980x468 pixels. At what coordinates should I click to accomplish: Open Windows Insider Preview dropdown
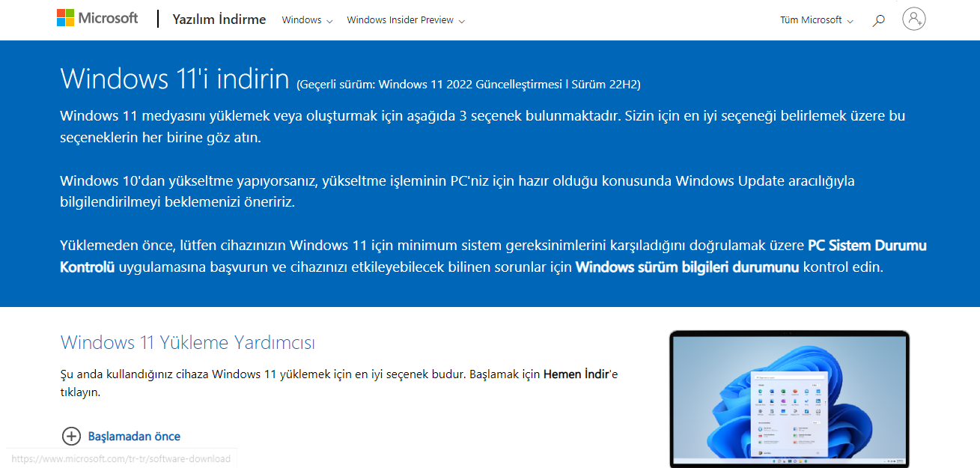click(406, 20)
